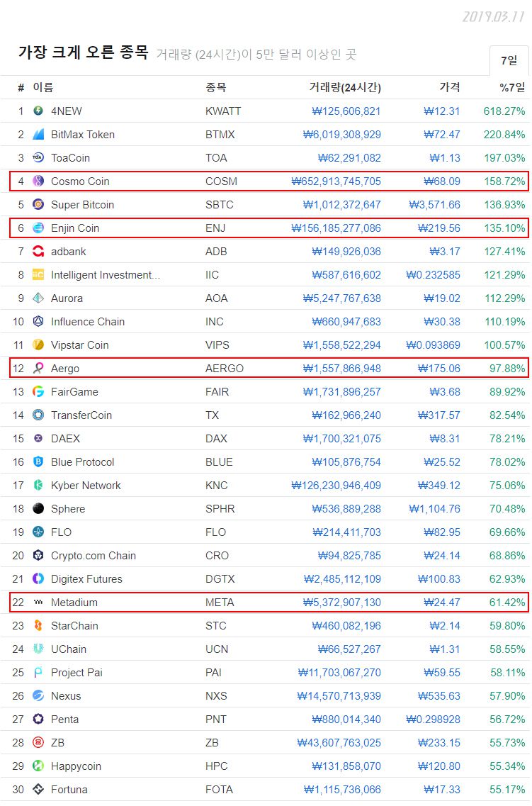The height and width of the screenshot is (806, 532).
Task: Click ZB price ₩233.15
Action: [439, 743]
